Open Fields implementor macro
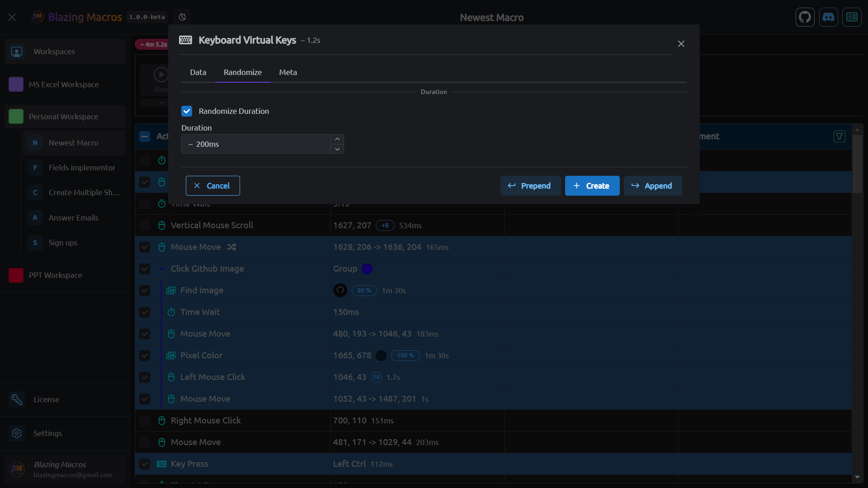Image resolution: width=868 pixels, height=488 pixels. pos(74,168)
